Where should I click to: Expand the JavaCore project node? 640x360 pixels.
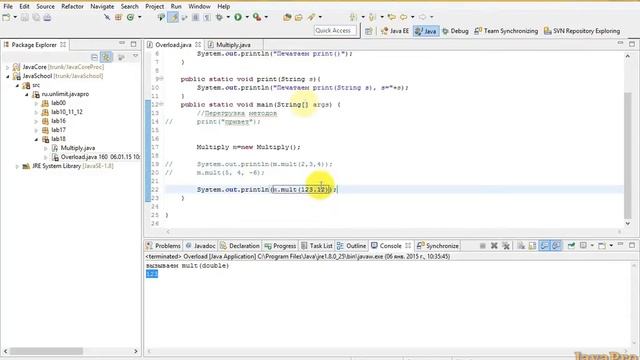(7, 67)
